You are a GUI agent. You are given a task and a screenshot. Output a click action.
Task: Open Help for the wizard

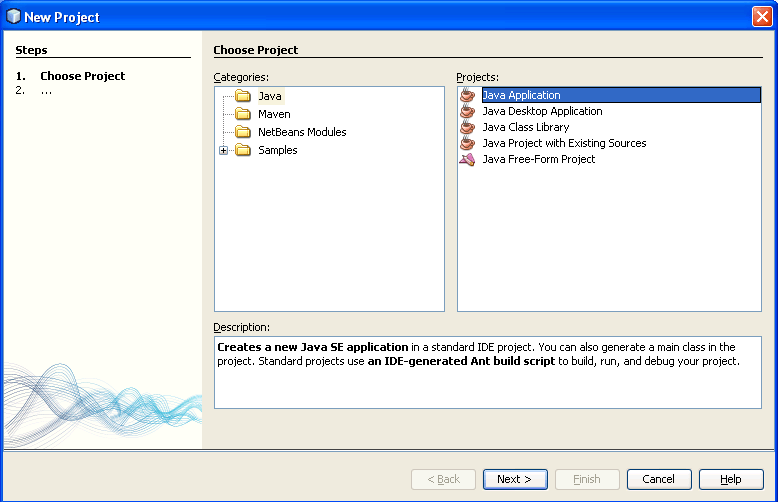pyautogui.click(x=730, y=479)
